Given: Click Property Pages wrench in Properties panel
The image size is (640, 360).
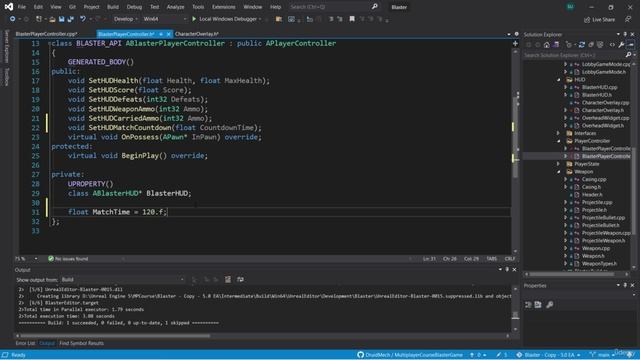Looking at the screenshot, I should pyautogui.click(x=550, y=304).
